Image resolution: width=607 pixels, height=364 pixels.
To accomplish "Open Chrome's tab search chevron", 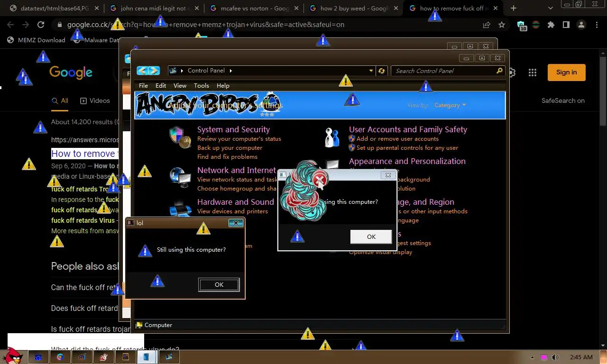I will (551, 8).
